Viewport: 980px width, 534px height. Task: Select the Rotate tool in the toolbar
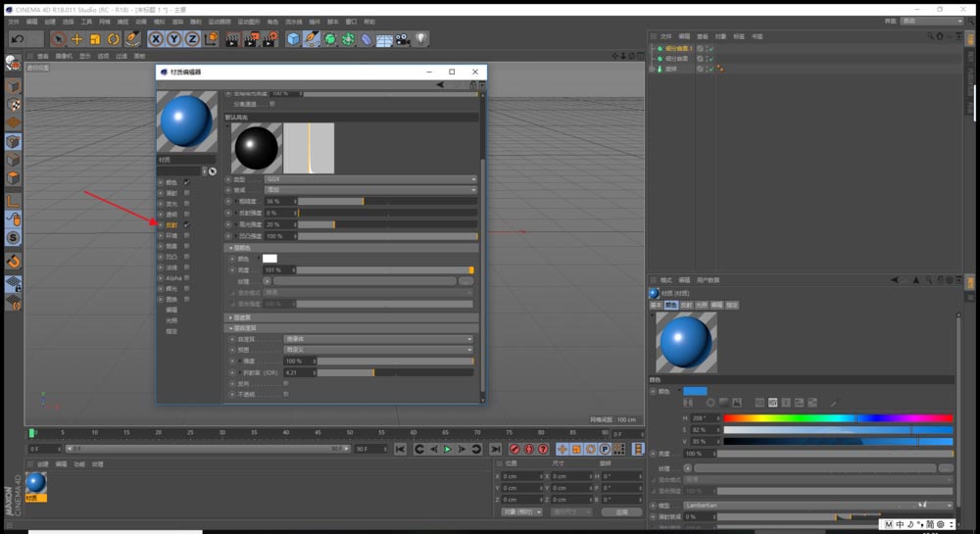tap(114, 39)
